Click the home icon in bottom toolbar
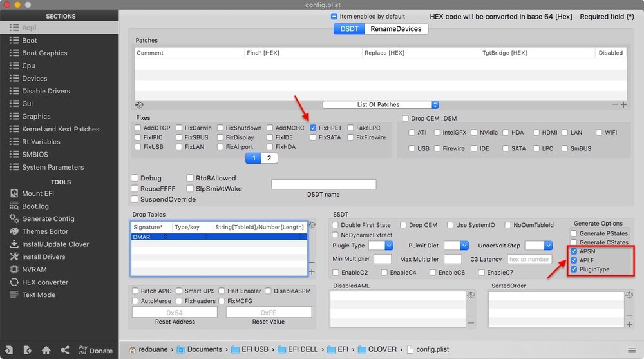 (46, 351)
